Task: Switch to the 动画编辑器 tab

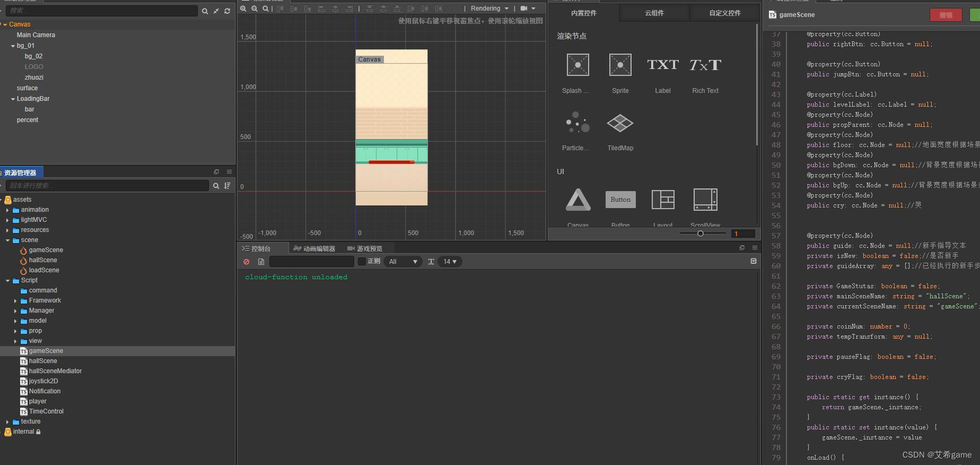Action: [x=314, y=248]
